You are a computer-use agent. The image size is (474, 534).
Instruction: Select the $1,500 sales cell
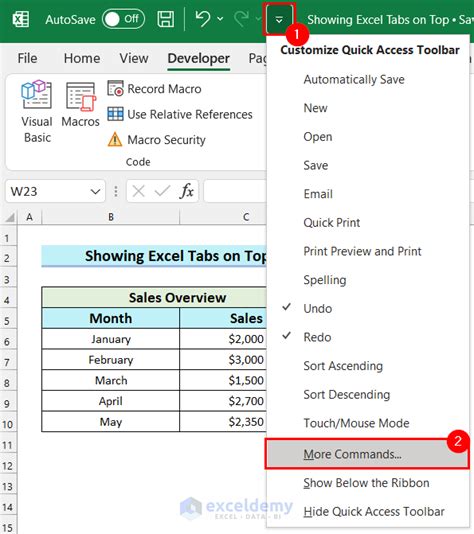tap(223, 380)
